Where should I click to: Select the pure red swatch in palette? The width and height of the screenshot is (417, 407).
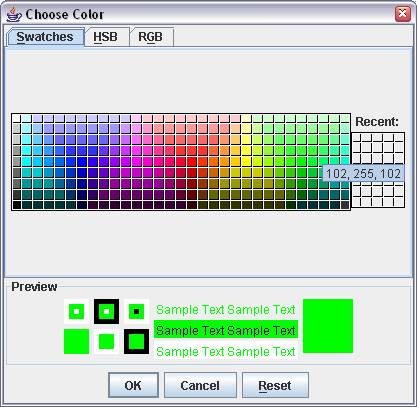[x=192, y=161]
